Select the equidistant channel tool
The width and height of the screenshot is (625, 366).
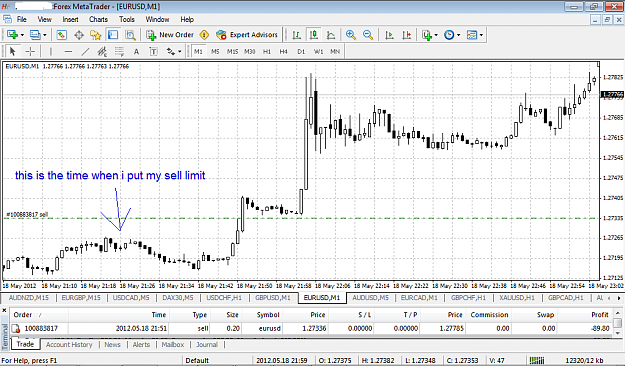coord(102,51)
